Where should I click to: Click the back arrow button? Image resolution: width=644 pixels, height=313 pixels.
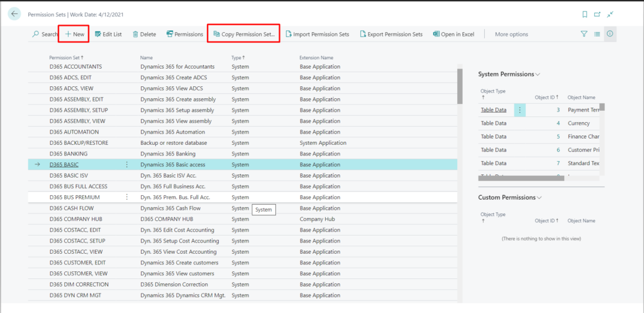pyautogui.click(x=14, y=14)
